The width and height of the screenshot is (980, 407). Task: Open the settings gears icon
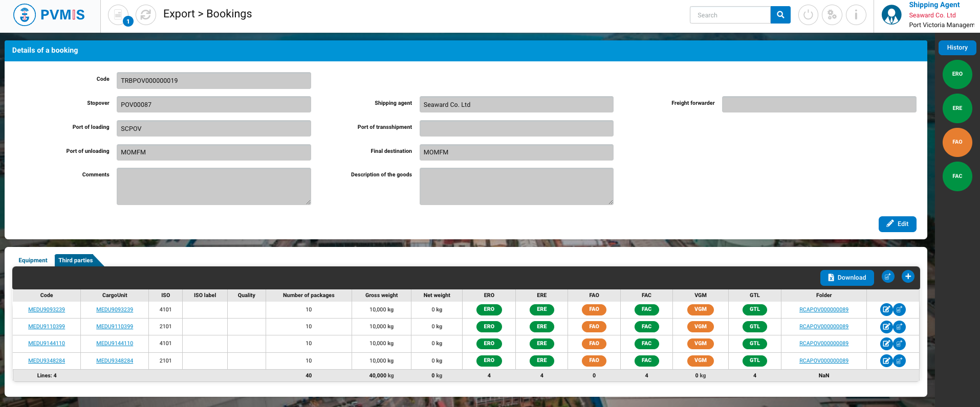pyautogui.click(x=832, y=15)
